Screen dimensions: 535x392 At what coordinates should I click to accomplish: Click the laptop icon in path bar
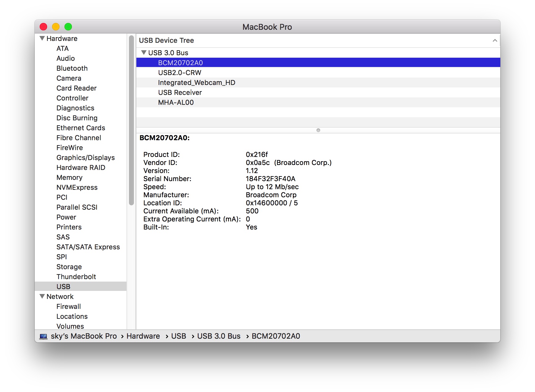tap(43, 336)
